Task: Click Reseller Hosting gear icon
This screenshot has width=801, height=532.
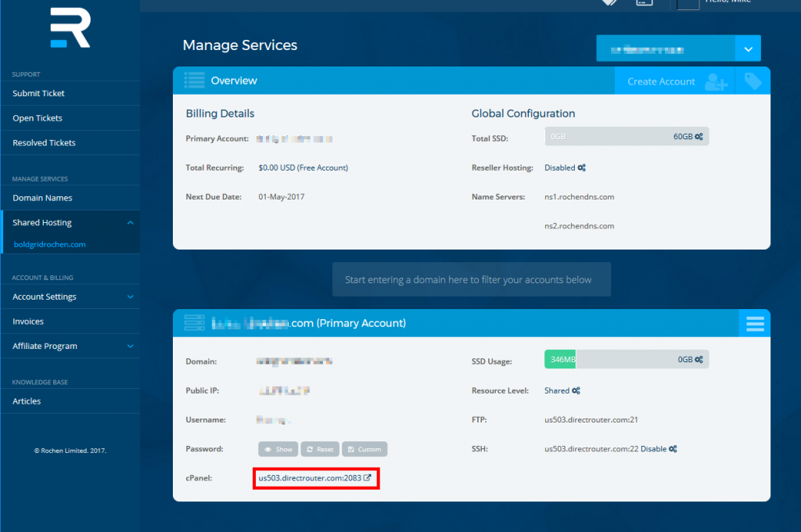Action: tap(582, 167)
